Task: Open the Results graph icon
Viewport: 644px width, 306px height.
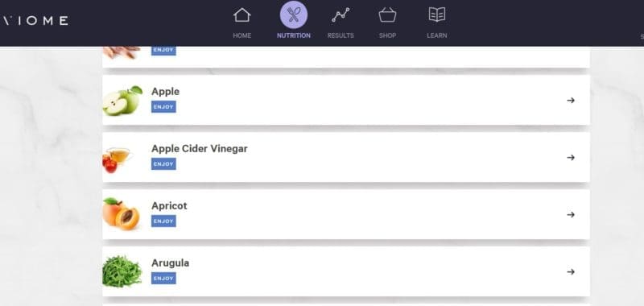Action: pyautogui.click(x=341, y=15)
